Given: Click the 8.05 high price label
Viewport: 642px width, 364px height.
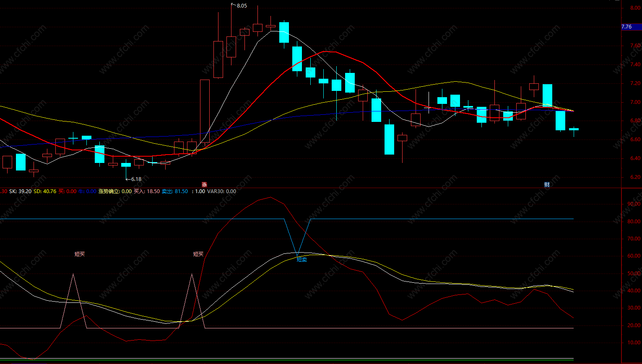Looking at the screenshot, I should 242,6.
